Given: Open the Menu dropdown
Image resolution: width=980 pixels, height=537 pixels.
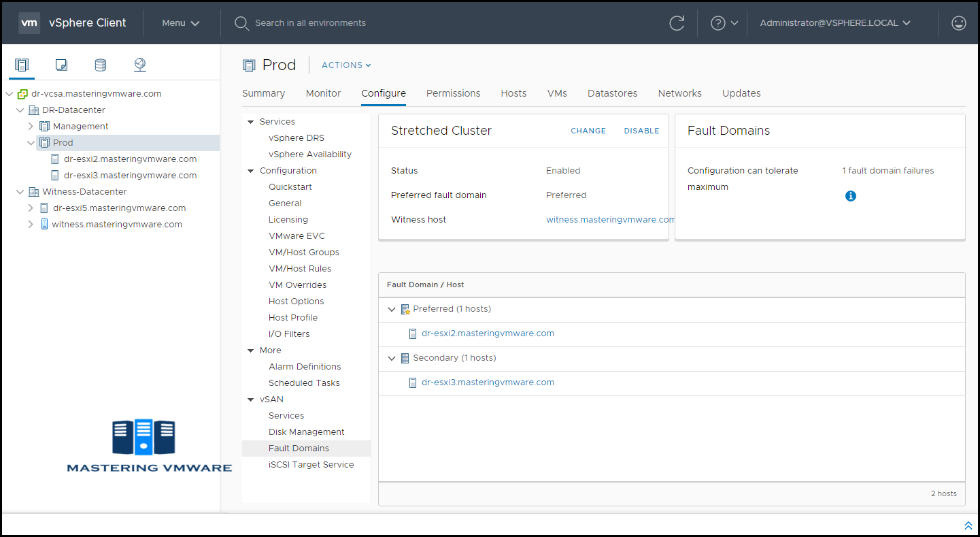Looking at the screenshot, I should click(x=181, y=23).
